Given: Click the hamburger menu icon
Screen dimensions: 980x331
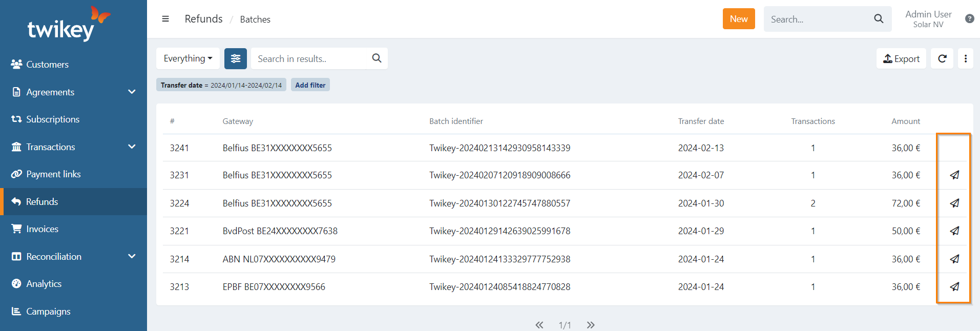Looking at the screenshot, I should (x=165, y=19).
